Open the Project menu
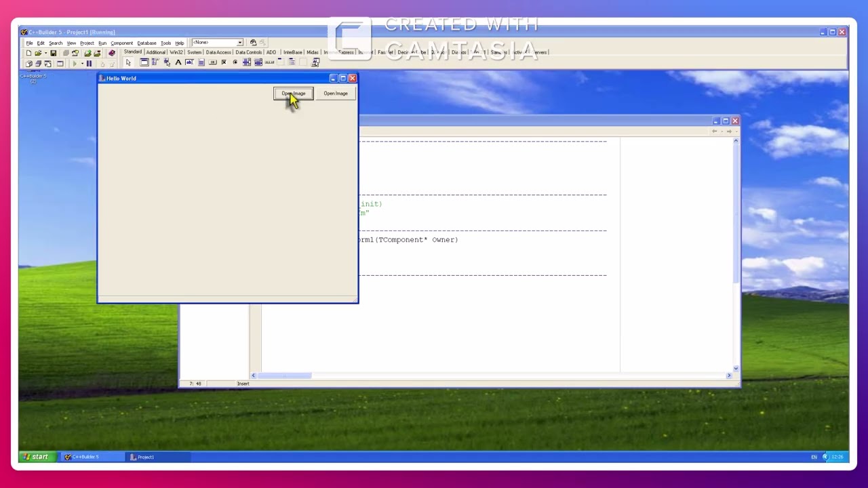868x488 pixels. click(x=87, y=43)
